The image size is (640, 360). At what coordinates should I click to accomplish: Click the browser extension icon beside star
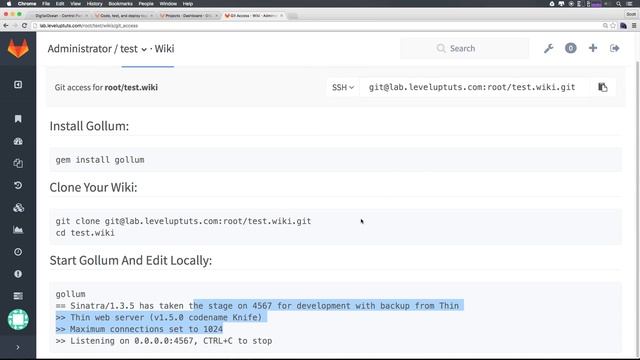pyautogui.click(x=623, y=26)
